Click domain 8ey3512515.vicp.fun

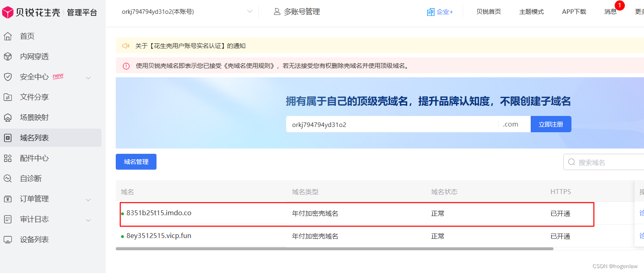[x=159, y=236]
